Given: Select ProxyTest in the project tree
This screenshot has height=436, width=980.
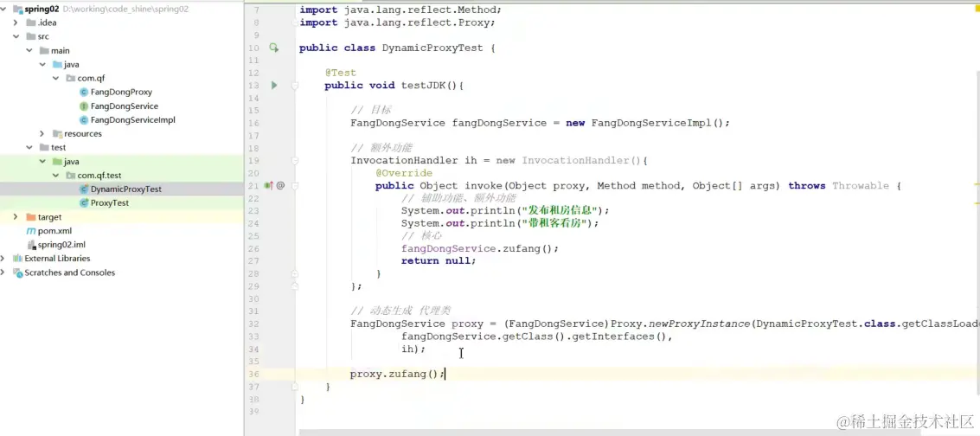Looking at the screenshot, I should click(x=121, y=203).
